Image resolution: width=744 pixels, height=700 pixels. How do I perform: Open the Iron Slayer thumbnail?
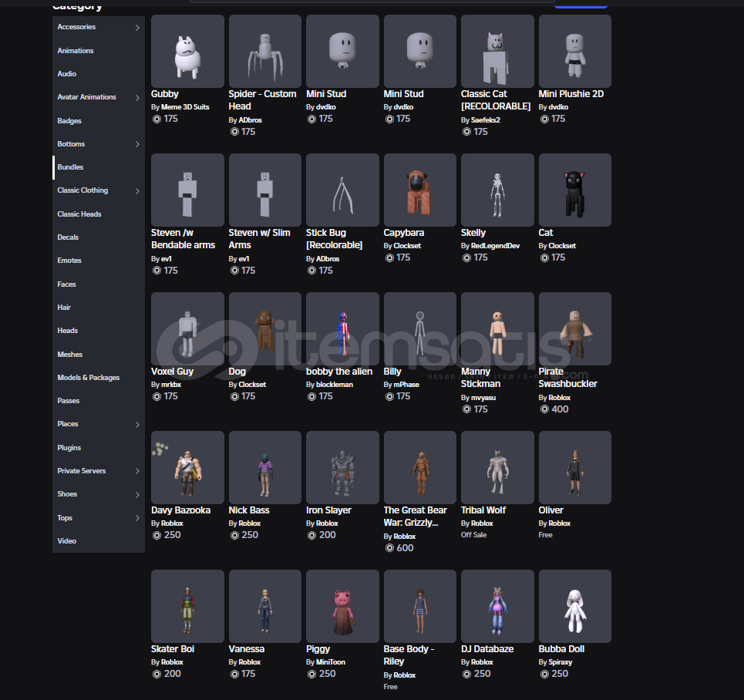click(342, 467)
